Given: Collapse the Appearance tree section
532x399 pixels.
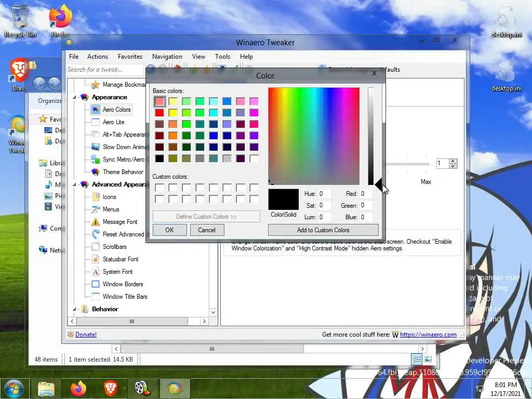Looking at the screenshot, I should tap(74, 97).
